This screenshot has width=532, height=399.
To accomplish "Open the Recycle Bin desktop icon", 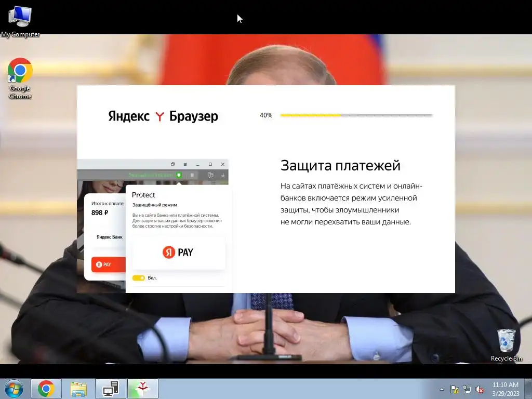I will [506, 345].
